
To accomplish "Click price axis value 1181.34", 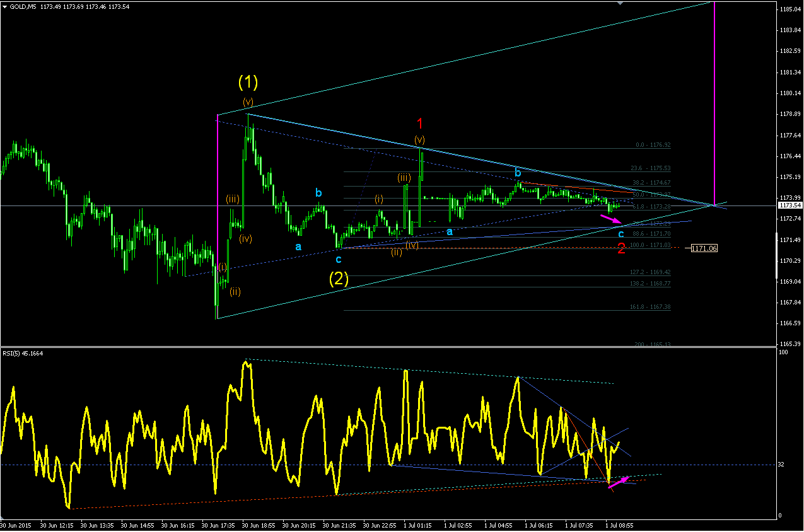I will click(790, 72).
